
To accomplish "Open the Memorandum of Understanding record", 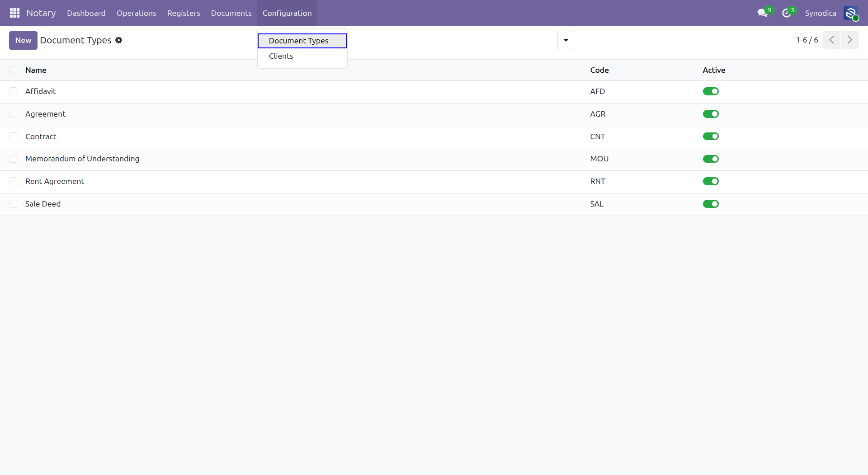I will coord(82,159).
